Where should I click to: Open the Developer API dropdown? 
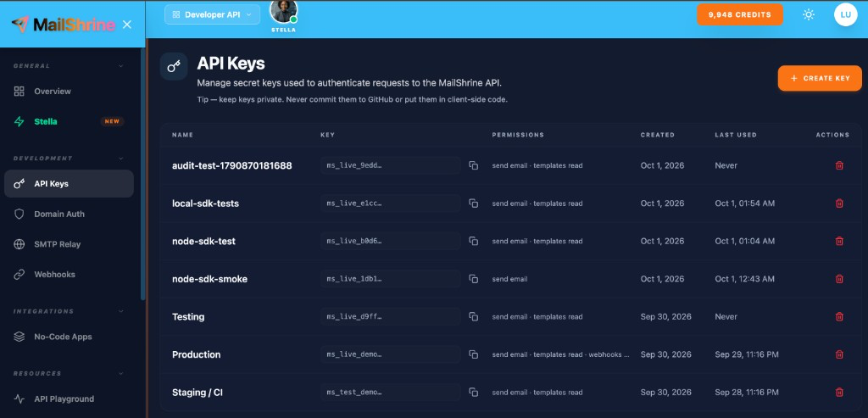click(x=212, y=15)
